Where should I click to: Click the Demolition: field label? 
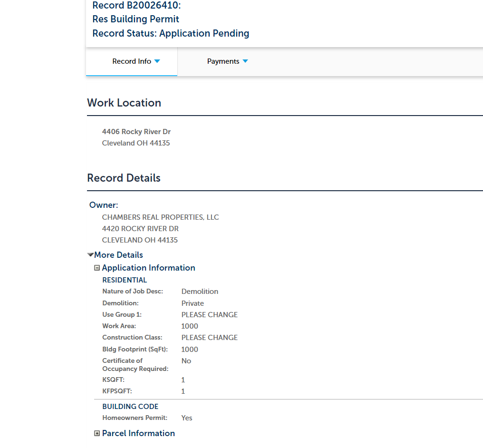point(120,303)
